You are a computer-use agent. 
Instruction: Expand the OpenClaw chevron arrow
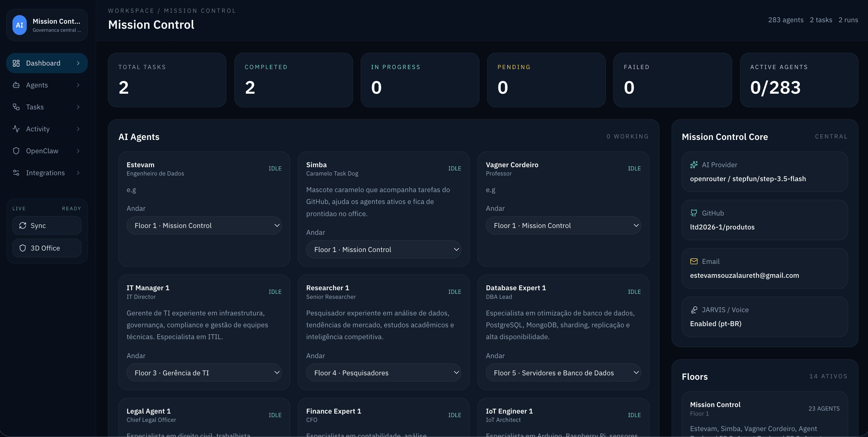click(x=78, y=151)
